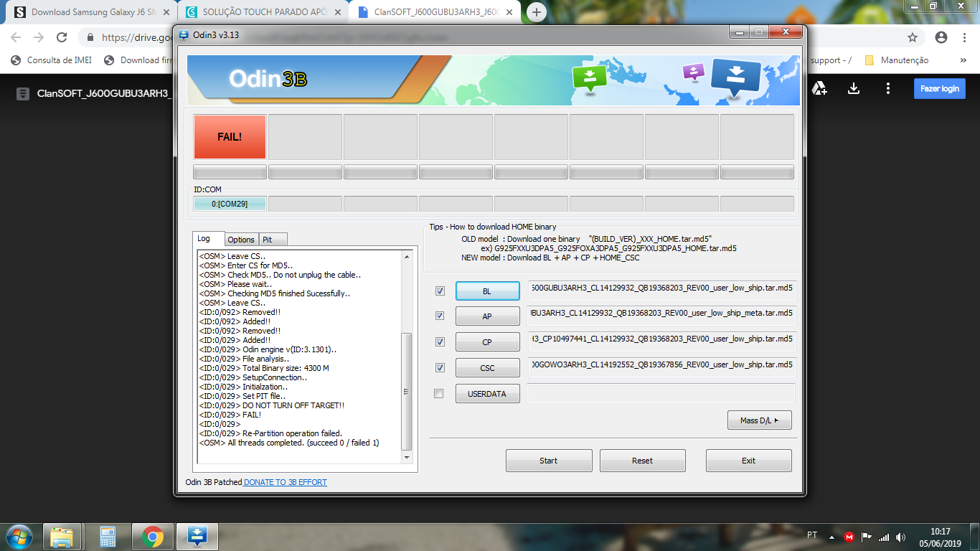Screen dimensions: 980x551
Task: Close the ClanSOFT_J600GUBU3ARH3 Chrome tab
Action: [x=509, y=12]
